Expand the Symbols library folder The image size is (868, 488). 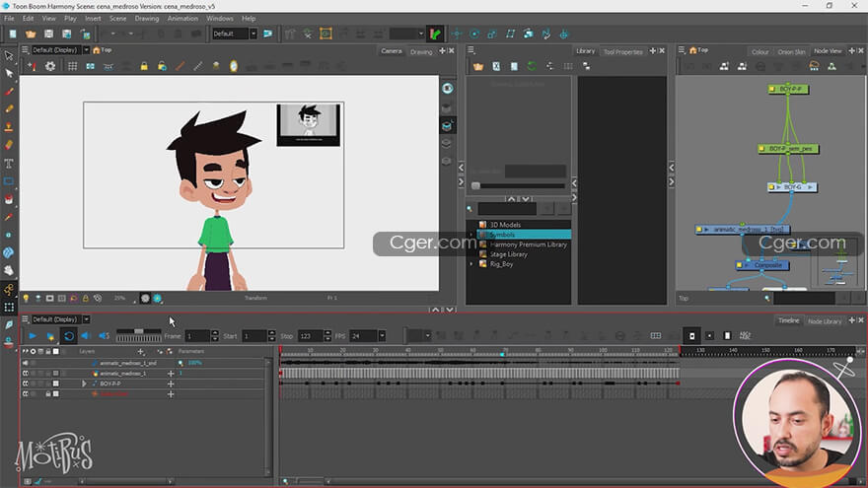pos(471,235)
